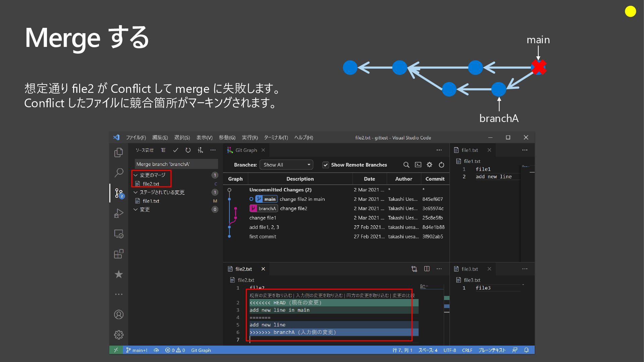Open the Extensions view in activity bar

119,254
